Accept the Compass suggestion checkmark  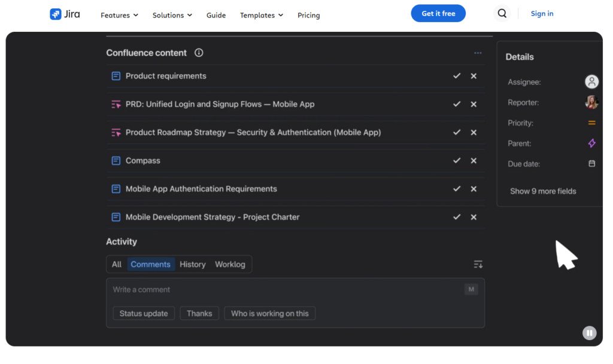[x=457, y=160]
